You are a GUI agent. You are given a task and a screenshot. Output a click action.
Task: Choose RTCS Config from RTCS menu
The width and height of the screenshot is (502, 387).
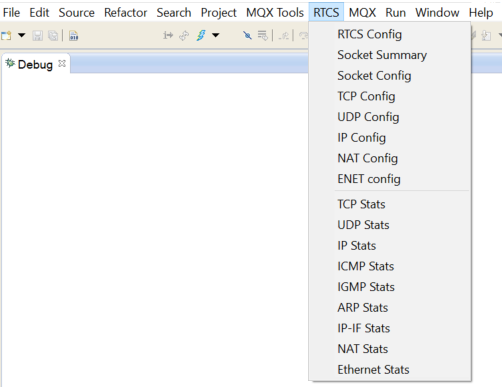point(390,34)
